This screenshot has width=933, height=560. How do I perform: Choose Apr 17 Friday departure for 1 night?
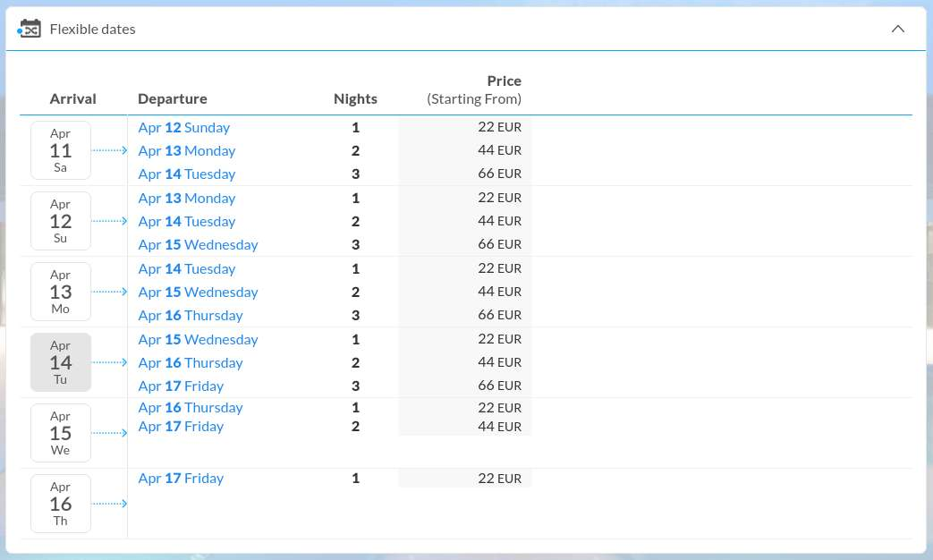pyautogui.click(x=181, y=479)
